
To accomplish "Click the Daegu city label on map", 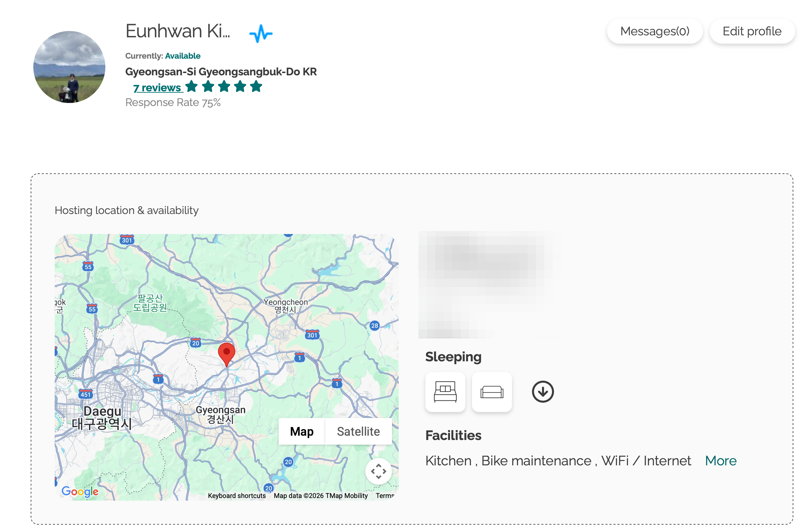I will click(102, 411).
